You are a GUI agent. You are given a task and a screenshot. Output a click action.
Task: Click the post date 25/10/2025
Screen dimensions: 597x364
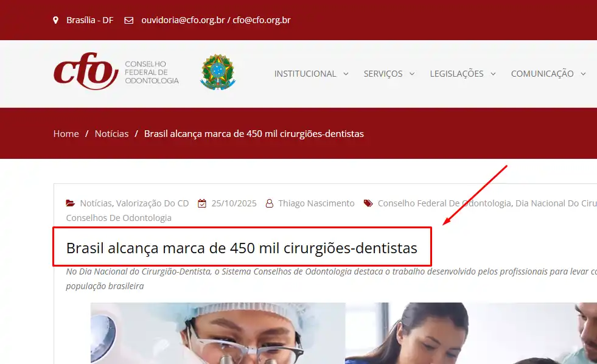(x=234, y=203)
